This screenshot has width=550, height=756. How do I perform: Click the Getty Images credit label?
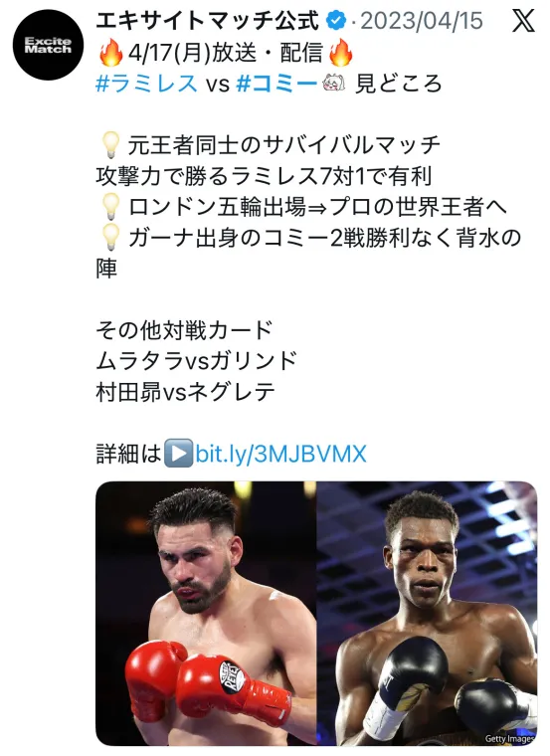click(x=509, y=738)
